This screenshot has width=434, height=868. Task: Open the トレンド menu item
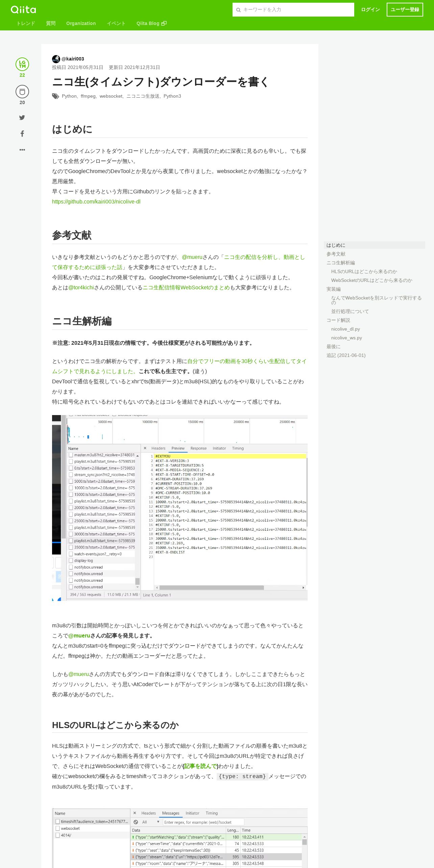26,23
